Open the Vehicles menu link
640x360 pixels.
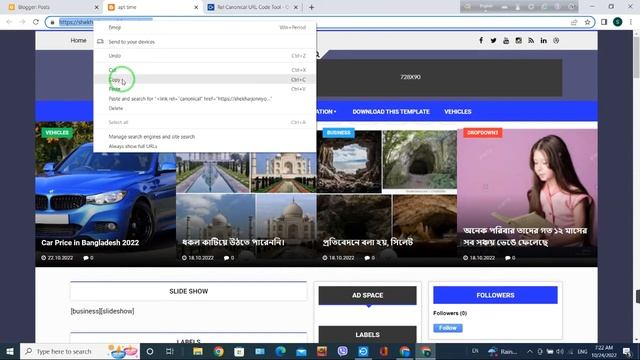click(x=458, y=111)
